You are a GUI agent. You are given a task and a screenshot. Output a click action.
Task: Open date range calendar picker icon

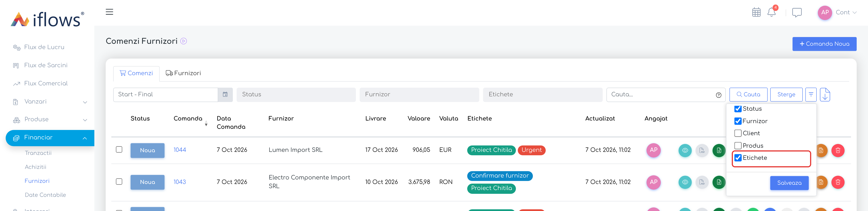tap(225, 94)
